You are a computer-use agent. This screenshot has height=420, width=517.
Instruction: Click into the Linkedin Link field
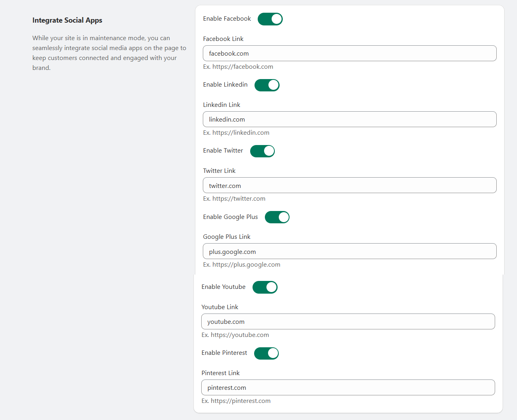click(350, 119)
